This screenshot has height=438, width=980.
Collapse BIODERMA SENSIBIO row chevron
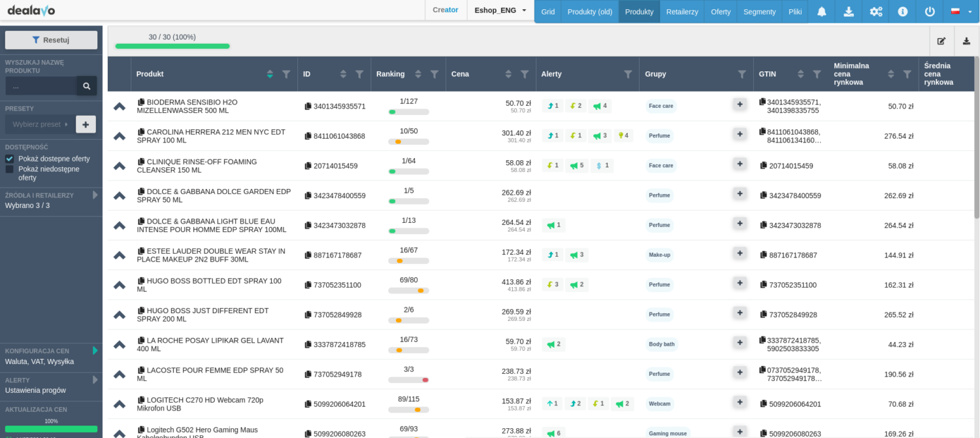click(119, 107)
